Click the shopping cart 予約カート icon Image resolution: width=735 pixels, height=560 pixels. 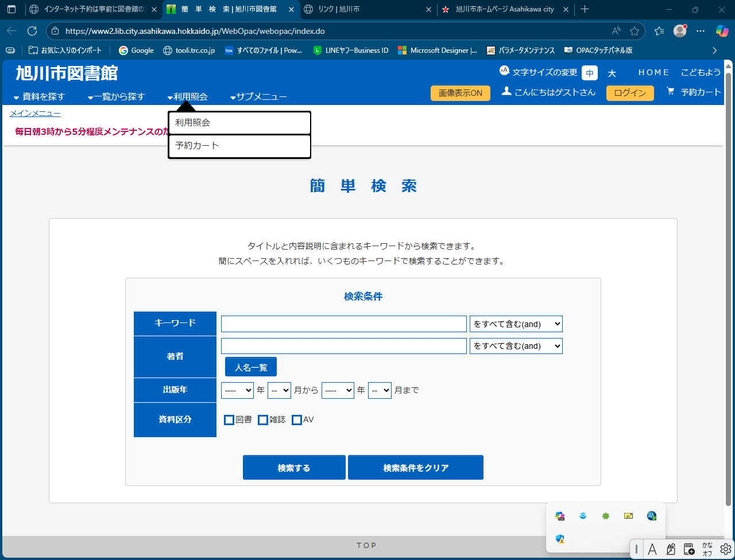670,91
